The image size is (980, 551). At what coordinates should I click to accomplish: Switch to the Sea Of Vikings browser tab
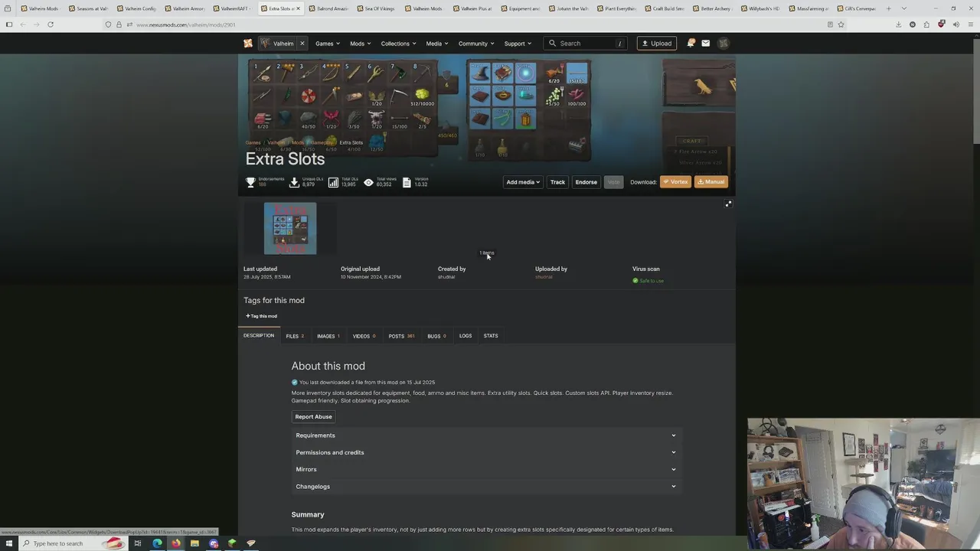click(x=375, y=8)
